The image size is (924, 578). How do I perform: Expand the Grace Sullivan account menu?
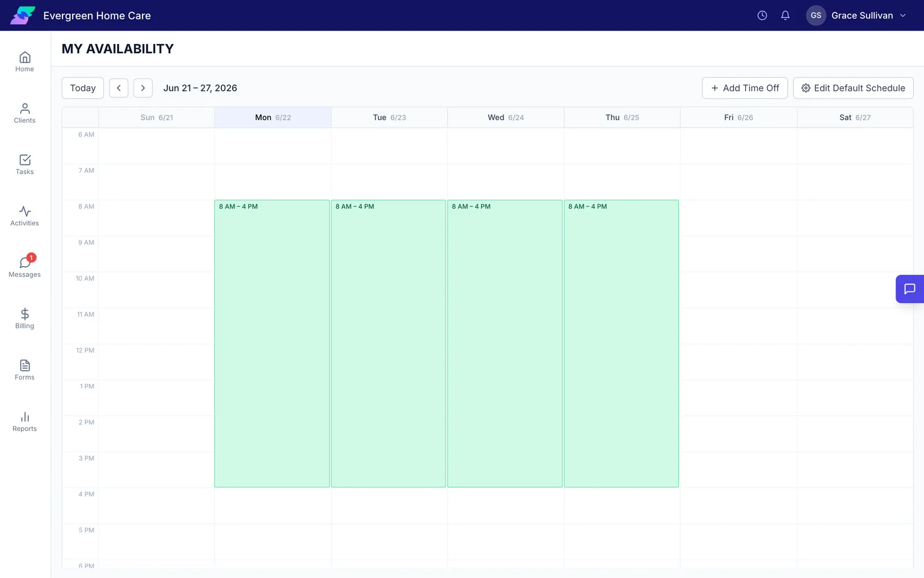click(856, 16)
